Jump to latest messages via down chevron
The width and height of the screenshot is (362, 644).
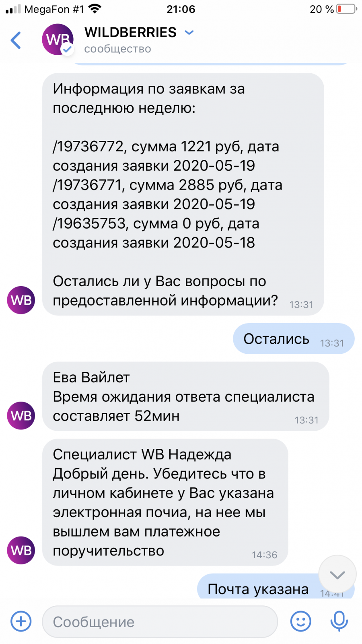[x=337, y=574]
